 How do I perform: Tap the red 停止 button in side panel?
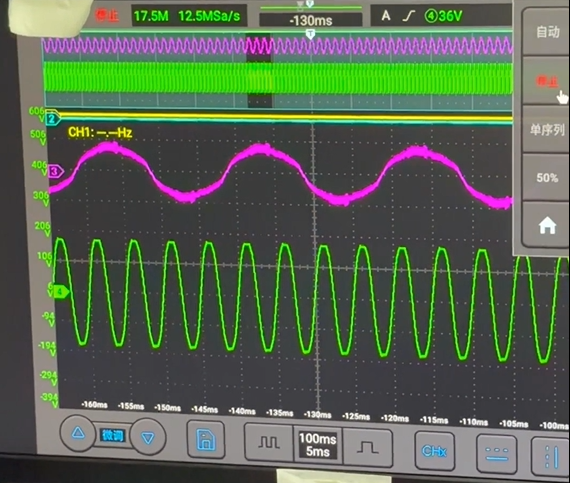point(547,81)
